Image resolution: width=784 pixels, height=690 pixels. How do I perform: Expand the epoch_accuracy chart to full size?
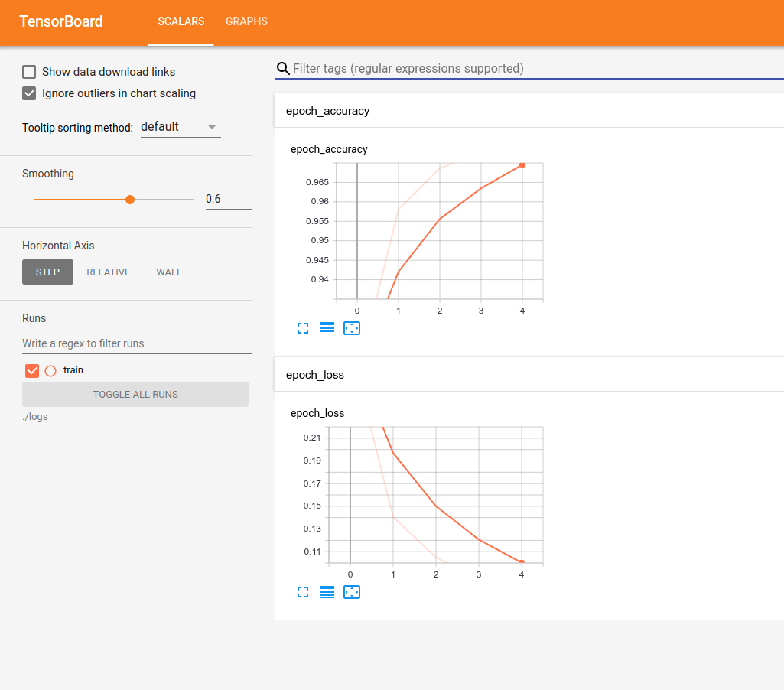coord(303,327)
